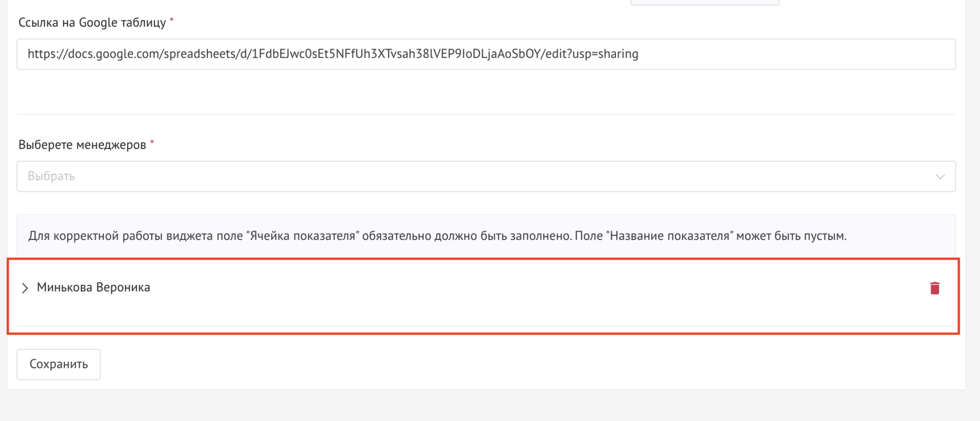Save the form with Сохранить
980x421 pixels.
(x=58, y=364)
